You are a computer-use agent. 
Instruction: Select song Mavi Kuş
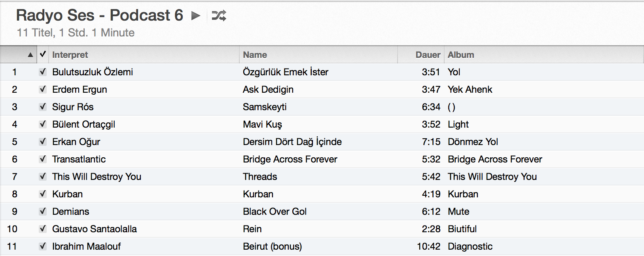pyautogui.click(x=262, y=124)
